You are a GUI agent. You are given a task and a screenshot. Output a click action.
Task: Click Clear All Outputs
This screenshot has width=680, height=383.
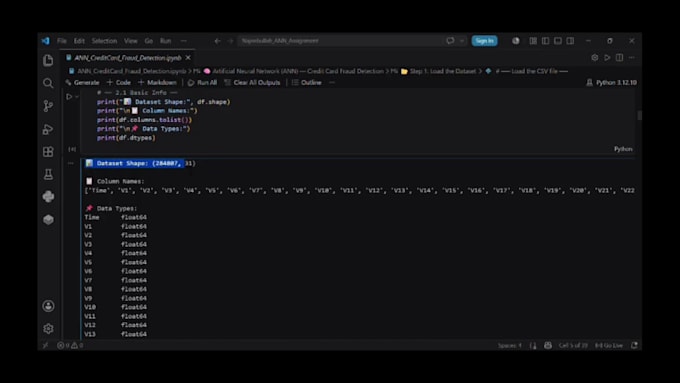tap(252, 82)
